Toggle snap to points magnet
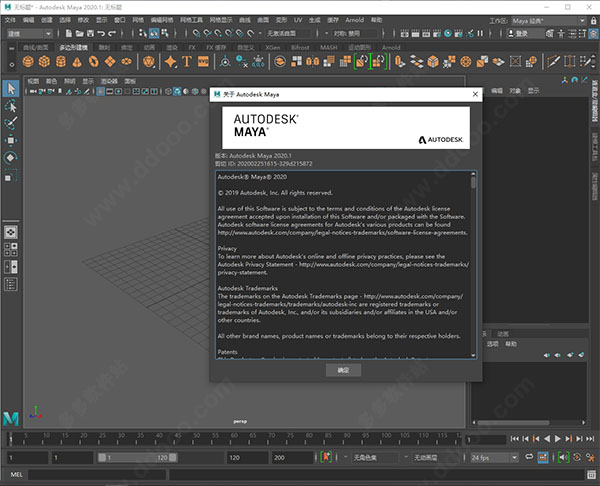This screenshot has height=486, width=600. pos(218,34)
